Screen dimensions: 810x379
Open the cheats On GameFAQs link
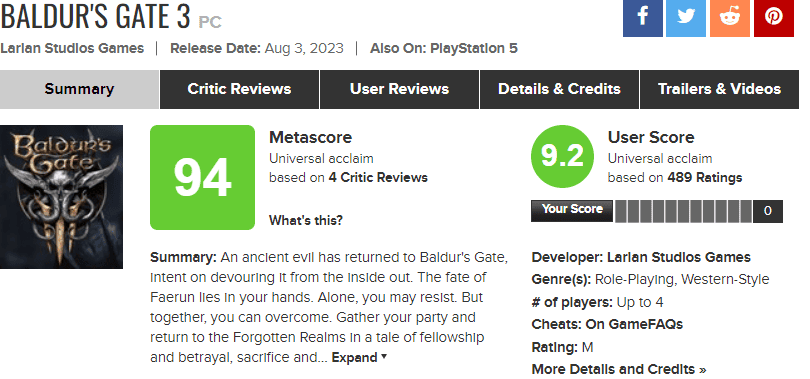pos(634,324)
